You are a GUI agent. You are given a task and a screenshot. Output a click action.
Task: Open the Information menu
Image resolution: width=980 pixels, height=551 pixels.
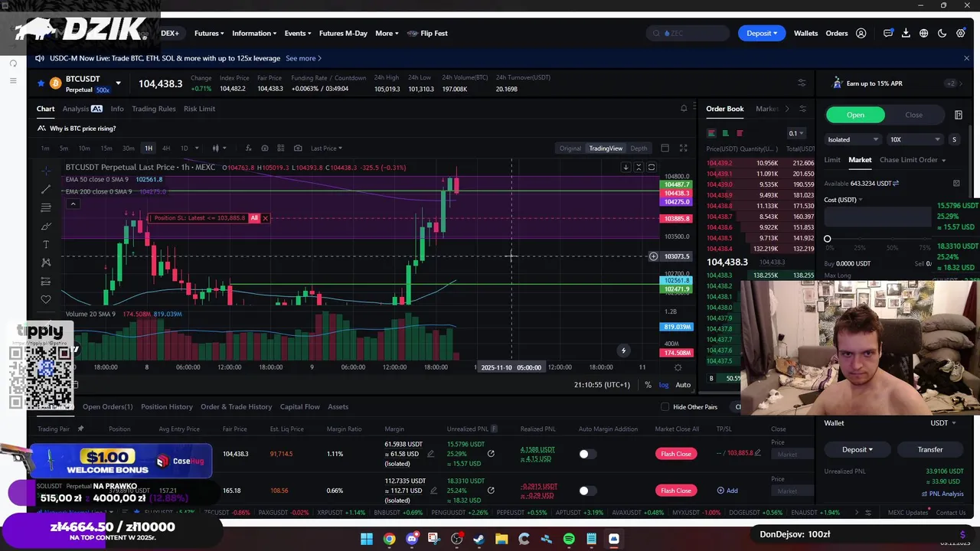tap(254, 33)
